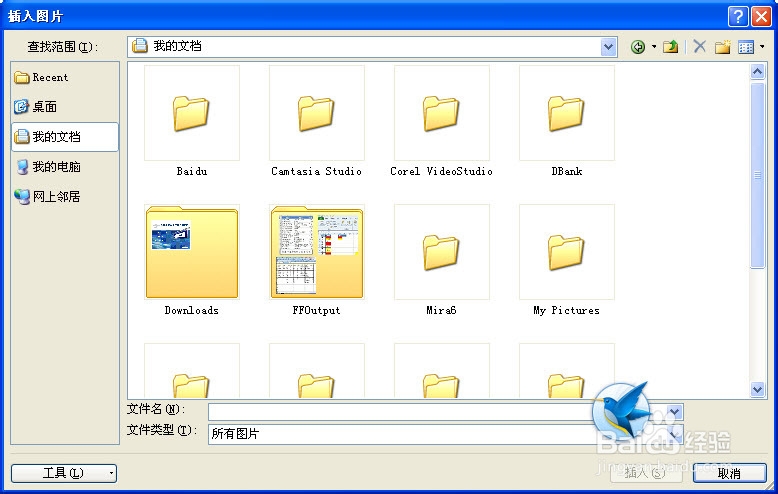Select the DBank folder icon
Screen dimensions: 778x494
pos(567,113)
